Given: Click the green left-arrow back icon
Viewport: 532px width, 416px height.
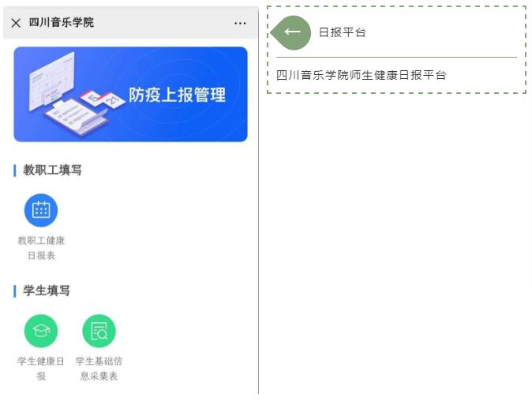Looking at the screenshot, I should [291, 32].
